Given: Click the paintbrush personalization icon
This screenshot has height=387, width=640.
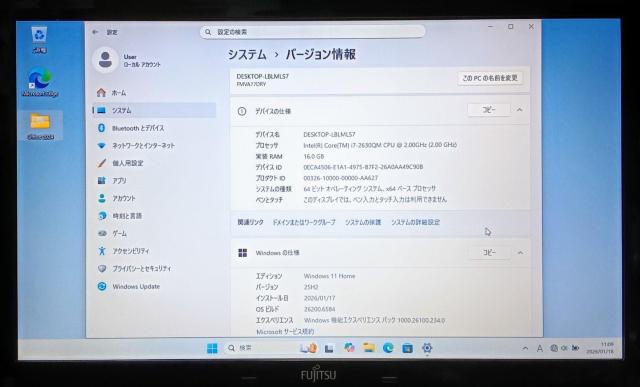Looking at the screenshot, I should pyautogui.click(x=102, y=163).
